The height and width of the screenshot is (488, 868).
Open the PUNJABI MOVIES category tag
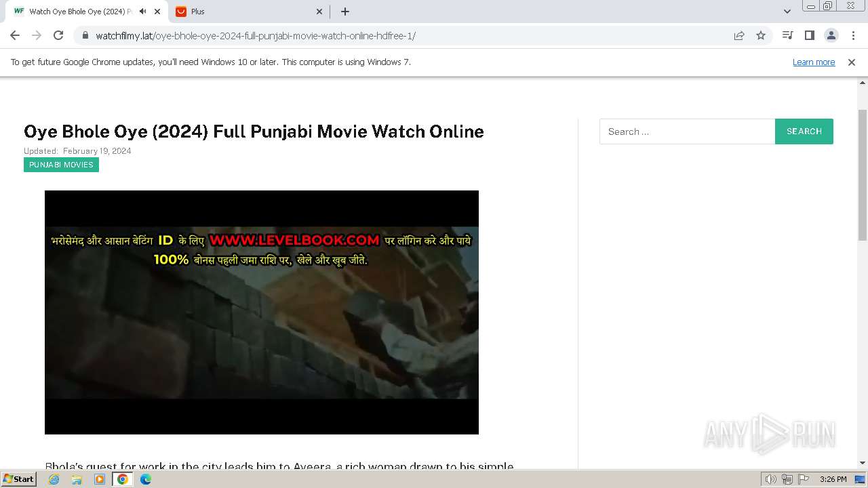pyautogui.click(x=61, y=165)
